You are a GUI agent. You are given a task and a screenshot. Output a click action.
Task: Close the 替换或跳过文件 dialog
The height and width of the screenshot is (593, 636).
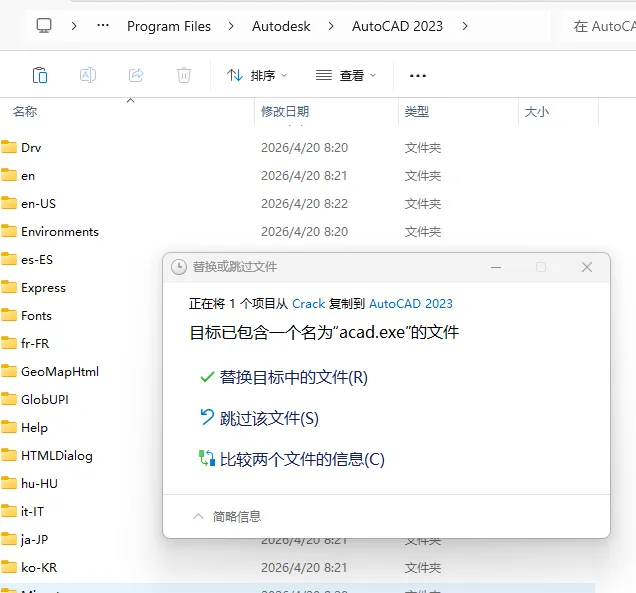[x=587, y=267]
